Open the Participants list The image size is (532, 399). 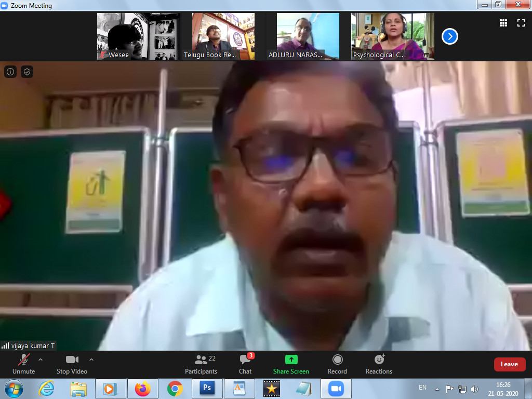click(201, 364)
